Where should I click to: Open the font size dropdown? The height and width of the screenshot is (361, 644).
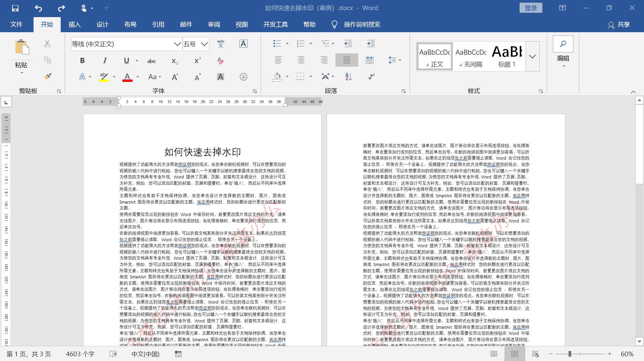(204, 44)
